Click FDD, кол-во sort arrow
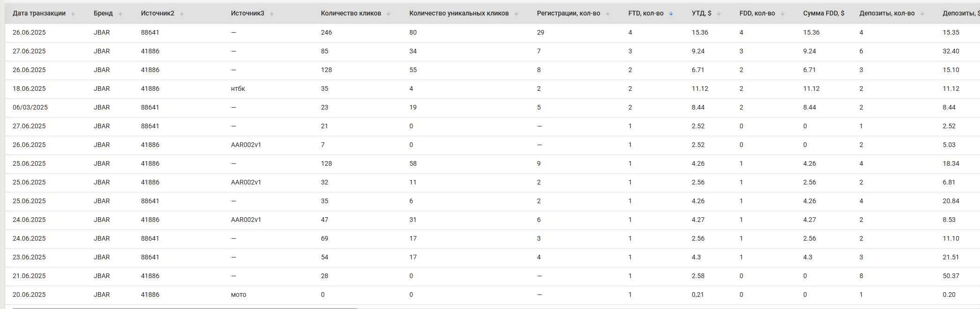This screenshot has width=980, height=309. (783, 14)
